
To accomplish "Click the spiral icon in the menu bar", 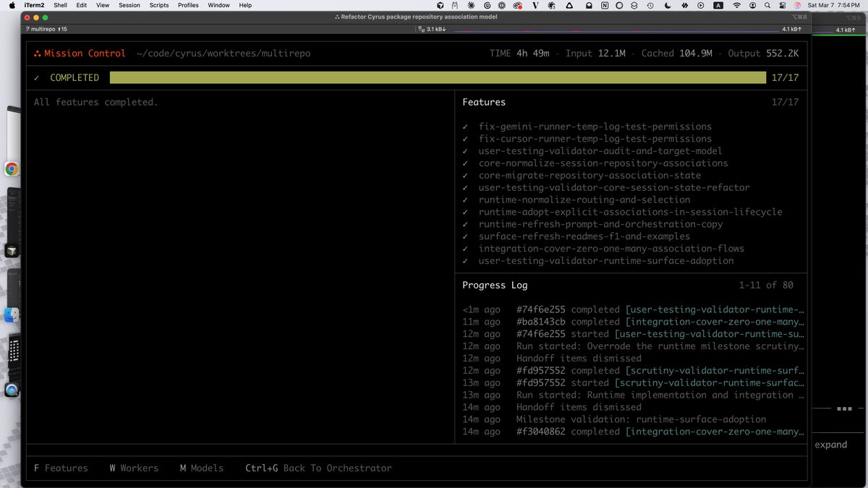I will (x=488, y=5).
